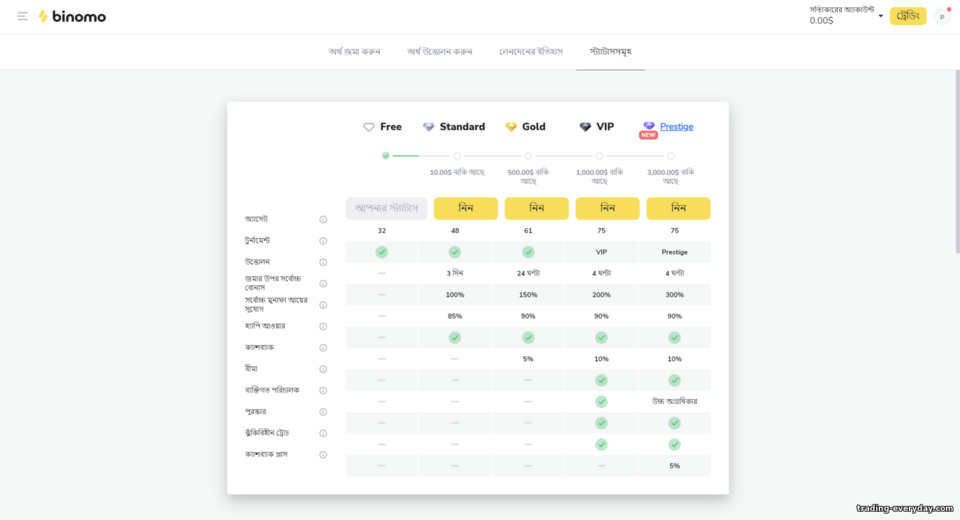Click info icon for ব্যক্তিগত পরিচালক row
The width and height of the screenshot is (960, 520).
tap(323, 391)
